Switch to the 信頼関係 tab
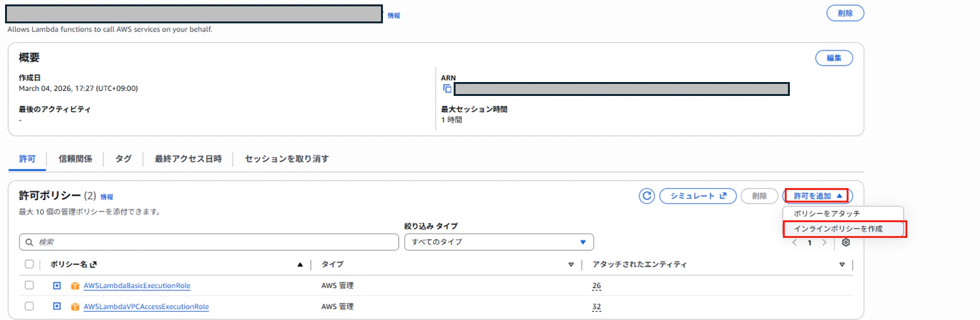The image size is (980, 320). coord(75,159)
